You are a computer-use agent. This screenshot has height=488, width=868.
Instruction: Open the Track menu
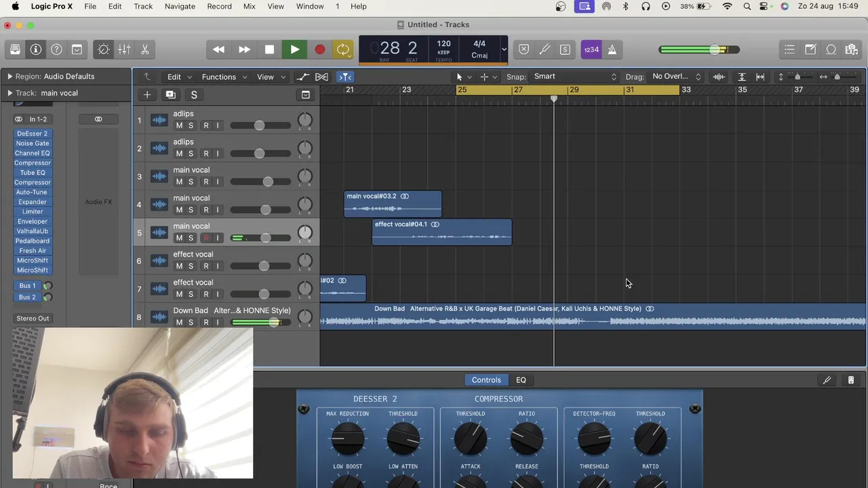[143, 6]
